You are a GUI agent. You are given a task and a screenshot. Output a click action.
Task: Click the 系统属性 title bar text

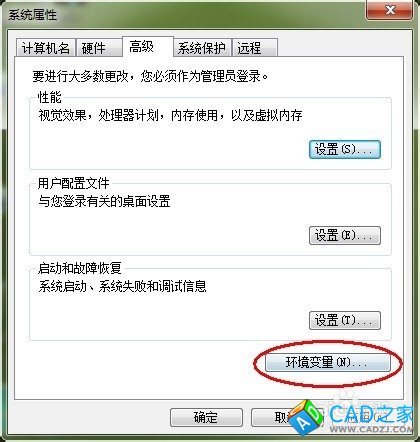click(33, 15)
